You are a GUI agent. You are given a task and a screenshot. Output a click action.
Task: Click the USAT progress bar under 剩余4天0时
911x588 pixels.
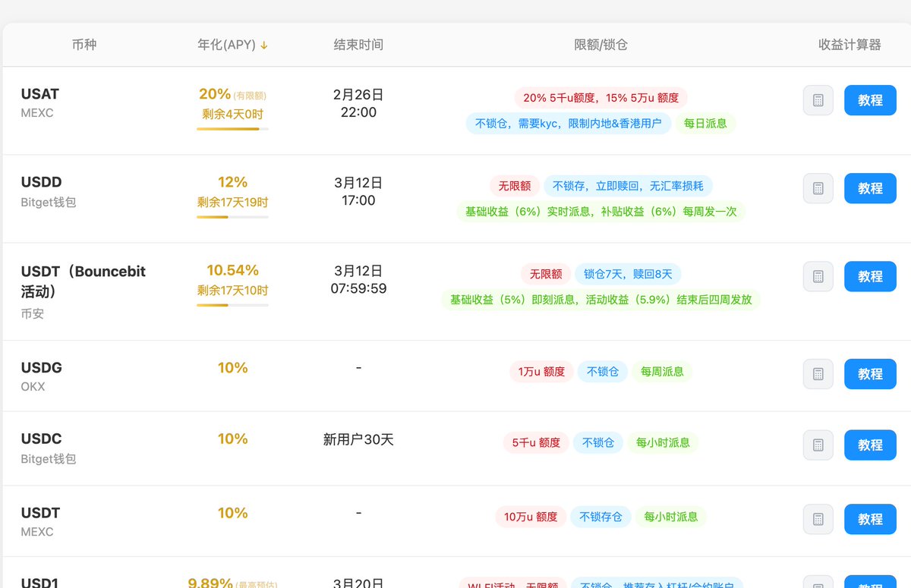tap(232, 129)
